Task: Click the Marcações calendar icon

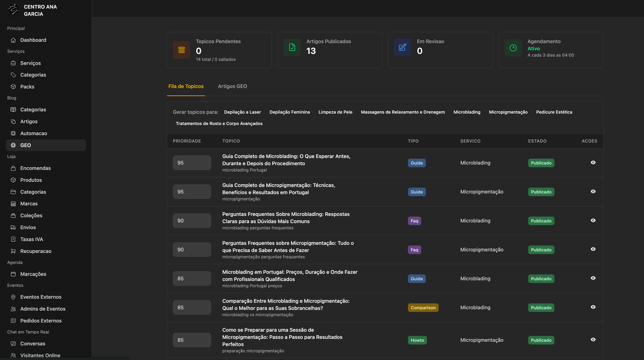Action: (13, 274)
